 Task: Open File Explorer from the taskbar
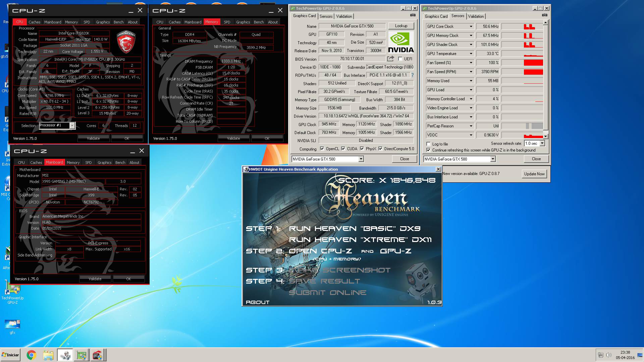(48, 355)
